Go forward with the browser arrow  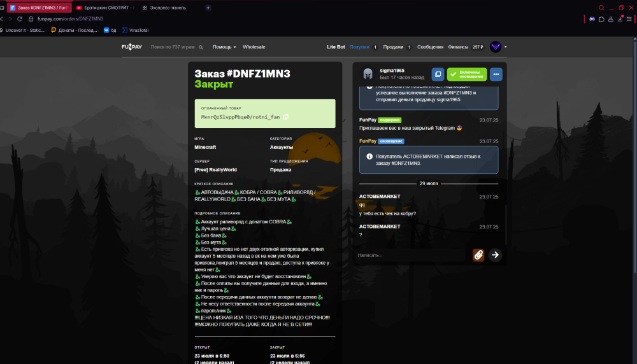[10, 18]
